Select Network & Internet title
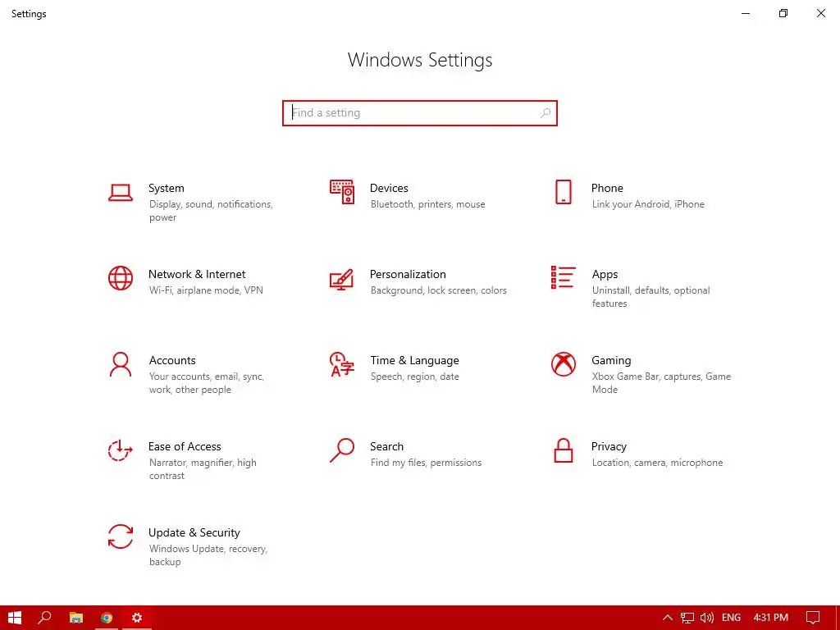The image size is (840, 630). [197, 274]
